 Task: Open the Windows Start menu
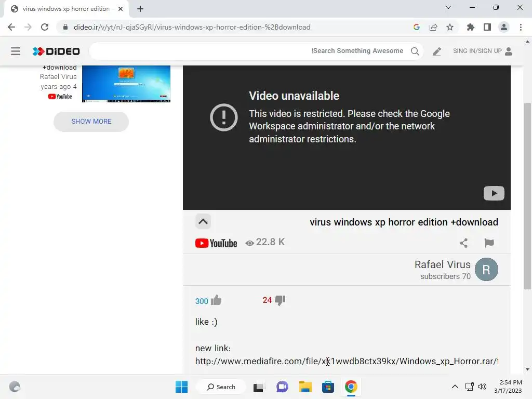(x=181, y=387)
